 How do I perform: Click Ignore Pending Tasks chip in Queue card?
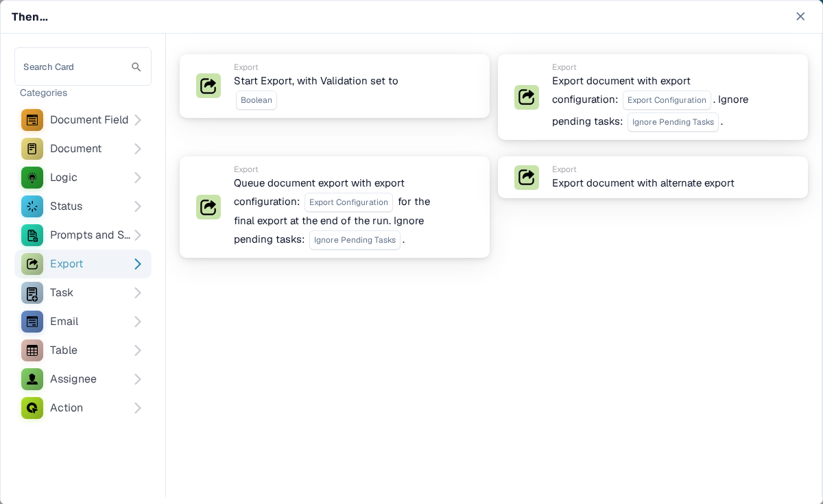pyautogui.click(x=355, y=240)
